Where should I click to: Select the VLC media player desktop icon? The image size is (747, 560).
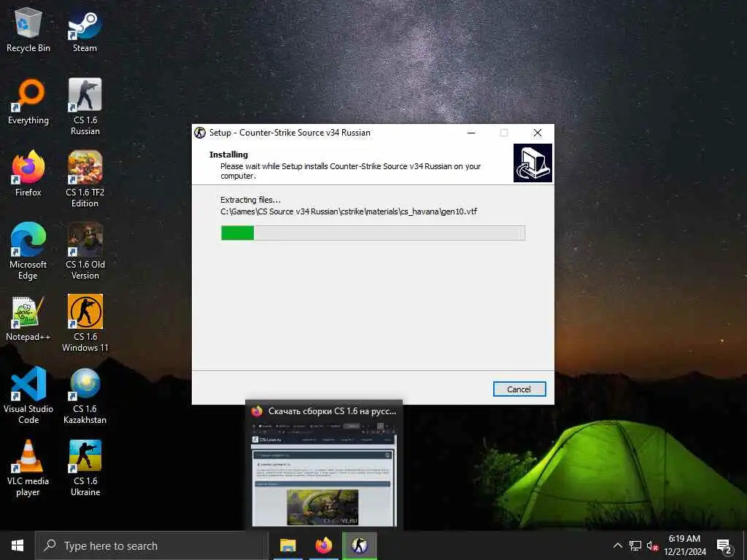click(x=28, y=467)
